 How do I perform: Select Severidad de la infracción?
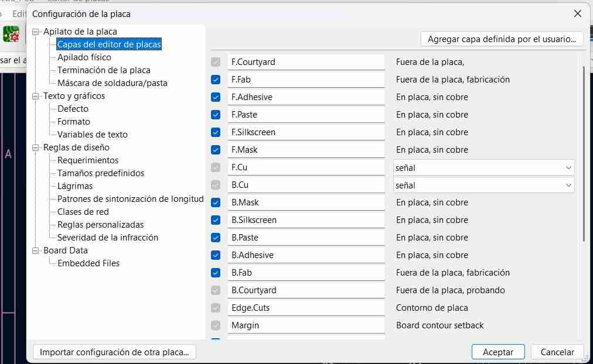tap(107, 237)
